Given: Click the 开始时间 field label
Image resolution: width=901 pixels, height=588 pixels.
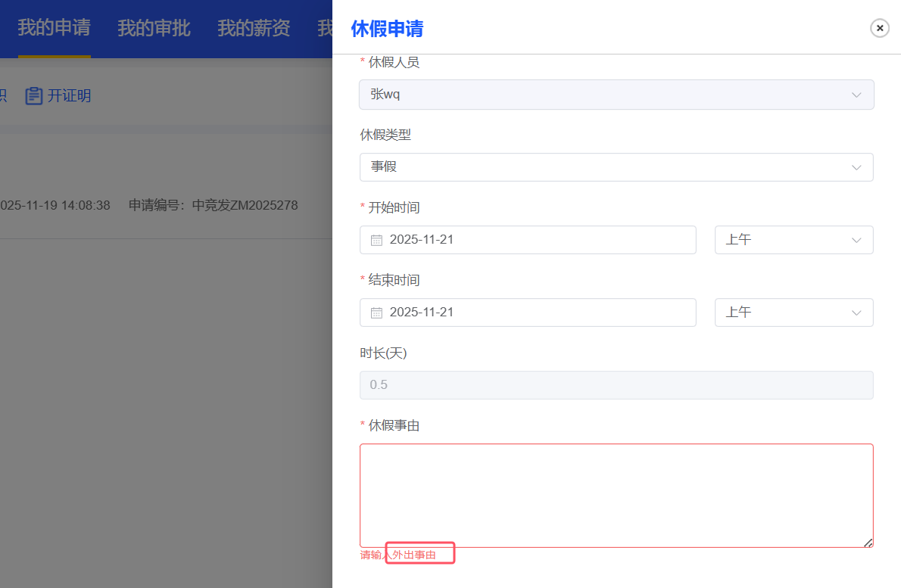Looking at the screenshot, I should 394,208.
